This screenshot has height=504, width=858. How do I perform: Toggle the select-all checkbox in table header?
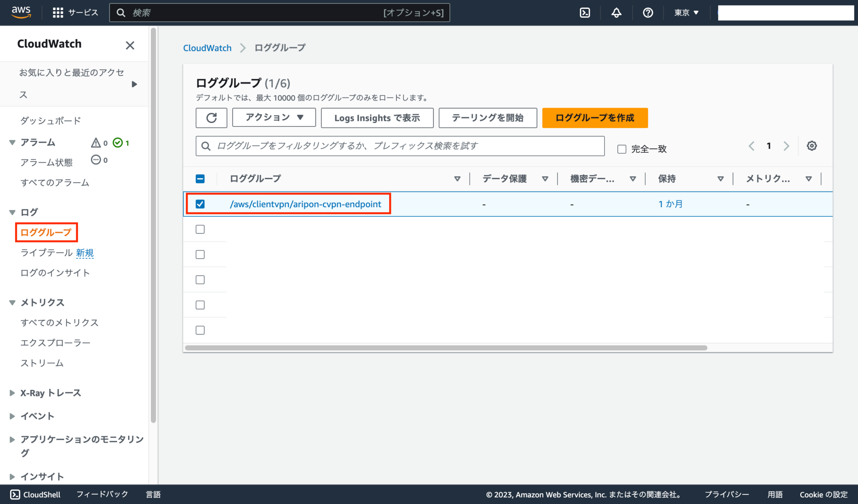[x=200, y=178]
